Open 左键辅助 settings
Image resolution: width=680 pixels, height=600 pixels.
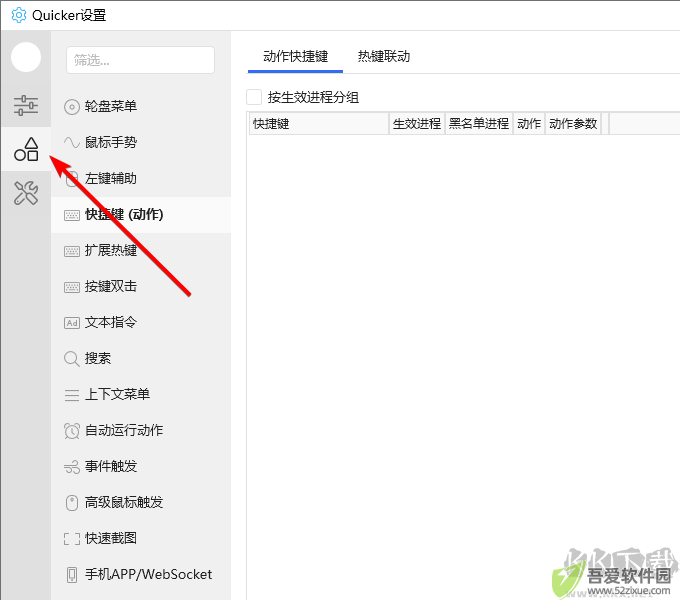pyautogui.click(x=141, y=178)
